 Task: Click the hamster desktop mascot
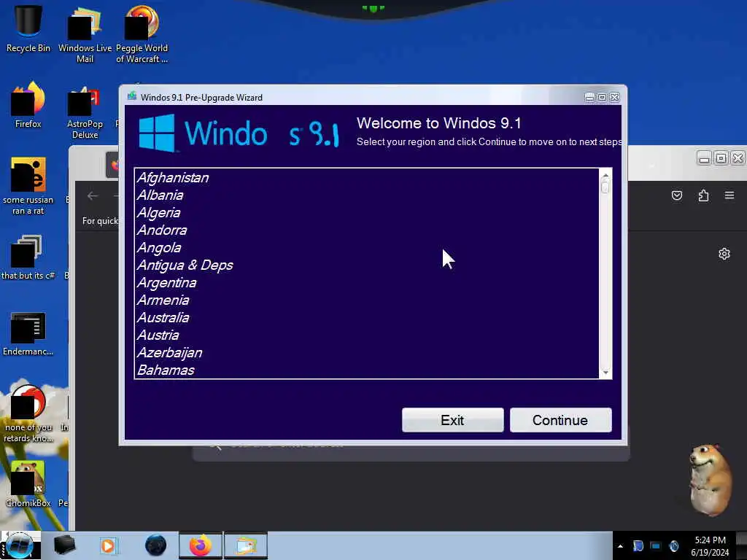tap(711, 478)
